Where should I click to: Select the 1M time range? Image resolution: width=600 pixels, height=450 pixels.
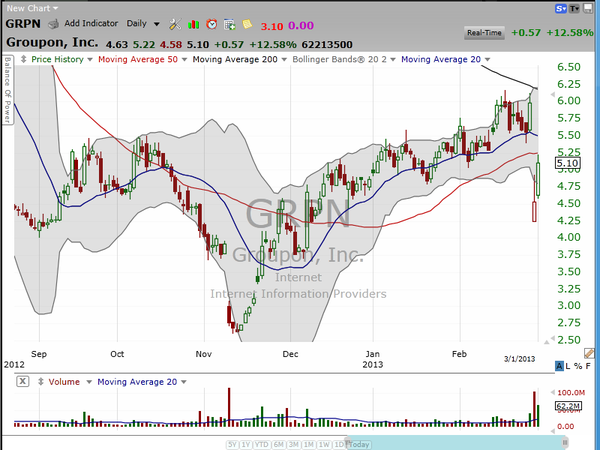point(309,445)
